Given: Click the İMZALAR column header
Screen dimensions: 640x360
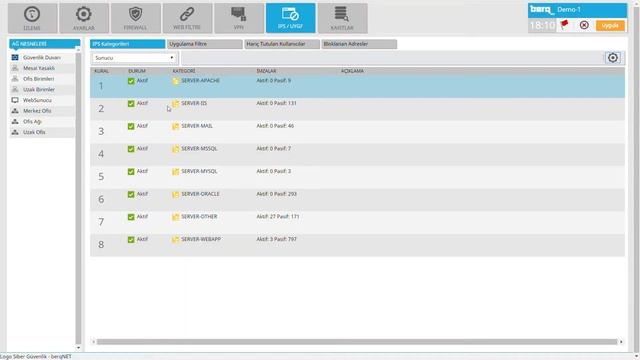Looking at the screenshot, I should (267, 71).
